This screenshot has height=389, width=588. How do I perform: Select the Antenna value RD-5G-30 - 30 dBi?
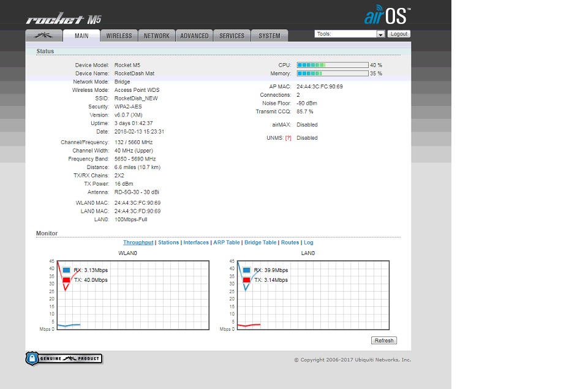137,192
